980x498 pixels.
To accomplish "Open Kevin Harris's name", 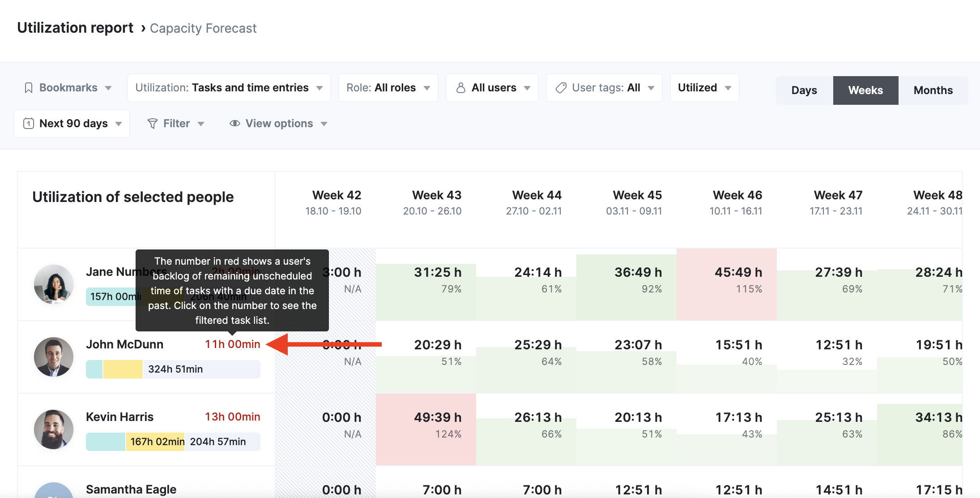I will (x=120, y=417).
